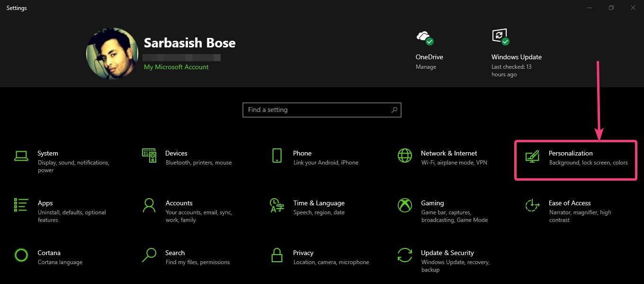644x284 pixels.
Task: Click the Search magnifier category icon
Action: tap(149, 255)
